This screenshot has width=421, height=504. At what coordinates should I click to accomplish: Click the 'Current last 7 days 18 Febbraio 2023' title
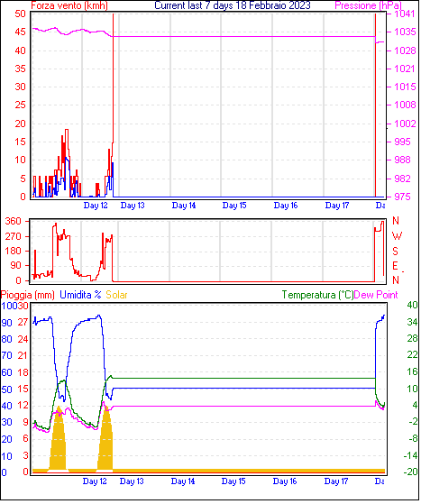233,5
